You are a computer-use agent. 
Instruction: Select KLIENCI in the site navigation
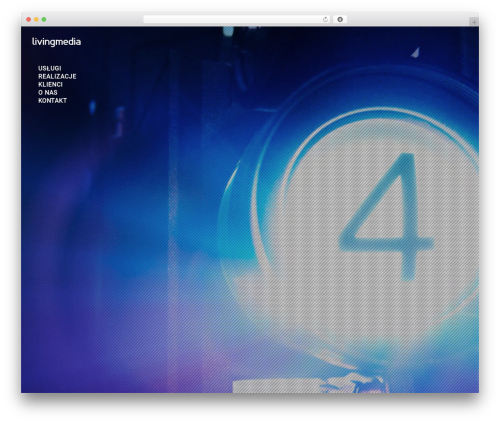(50, 84)
